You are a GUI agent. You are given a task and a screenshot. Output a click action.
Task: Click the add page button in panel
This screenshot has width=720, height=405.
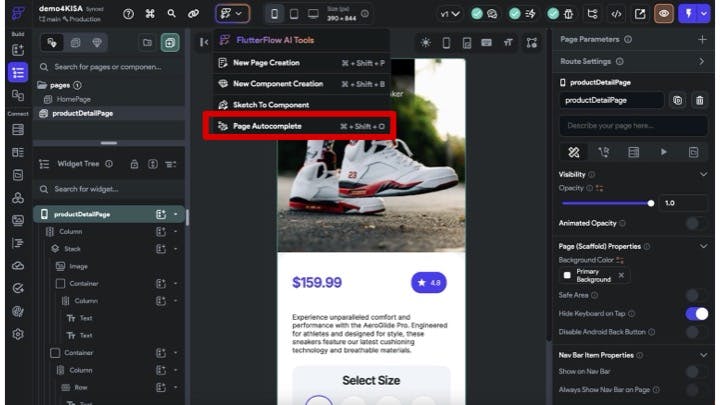[170, 43]
